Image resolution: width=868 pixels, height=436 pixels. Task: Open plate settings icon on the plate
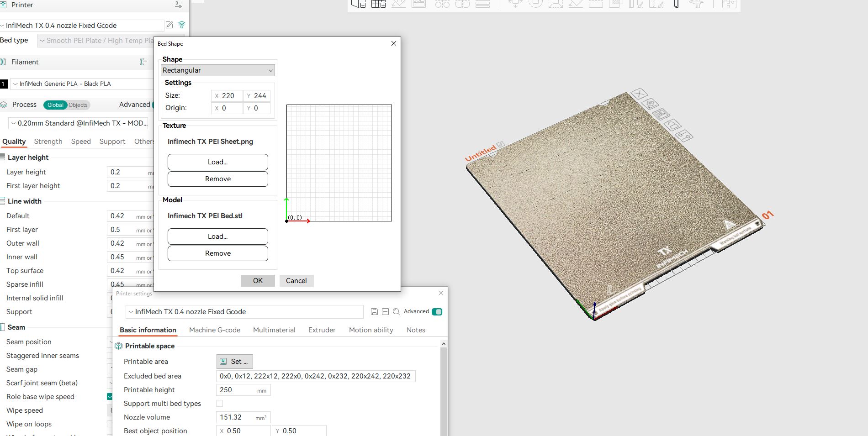684,135
